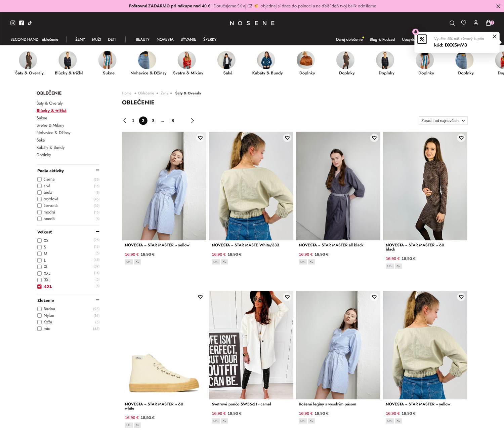This screenshot has width=504, height=435.
Task: Open the BÝVANIE menu
Action: pos(188,39)
